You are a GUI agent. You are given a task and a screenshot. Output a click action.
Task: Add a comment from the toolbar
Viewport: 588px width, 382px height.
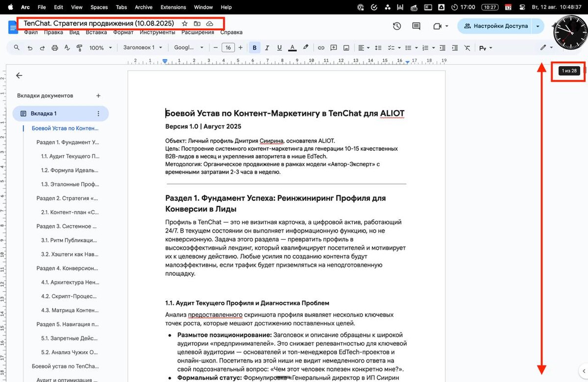tap(334, 48)
